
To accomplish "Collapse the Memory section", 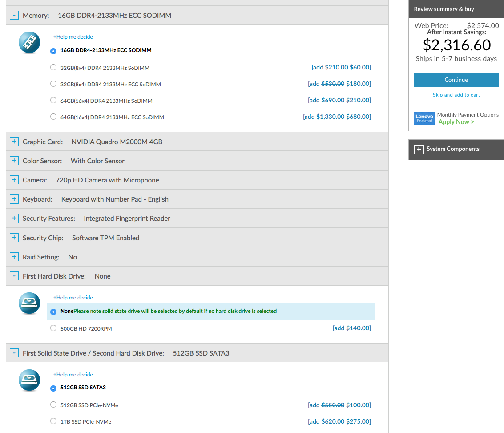I will [x=14, y=15].
